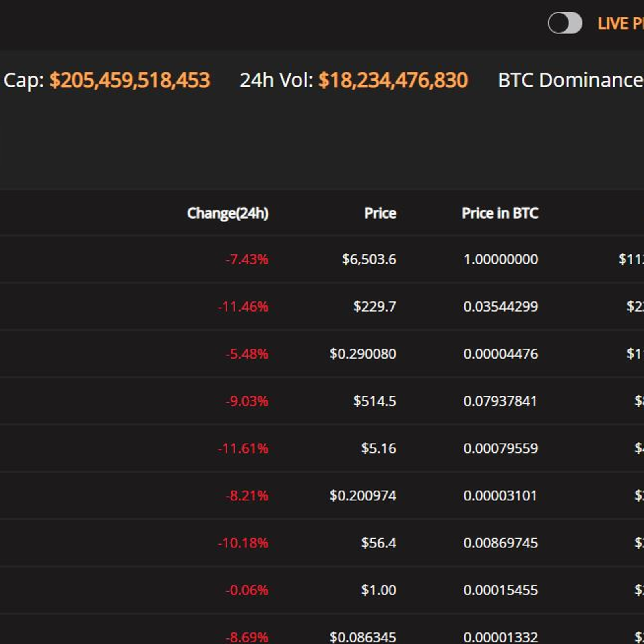This screenshot has width=644, height=644.
Task: Select the 0.00003101 BTC price cell
Action: pyautogui.click(x=500, y=495)
